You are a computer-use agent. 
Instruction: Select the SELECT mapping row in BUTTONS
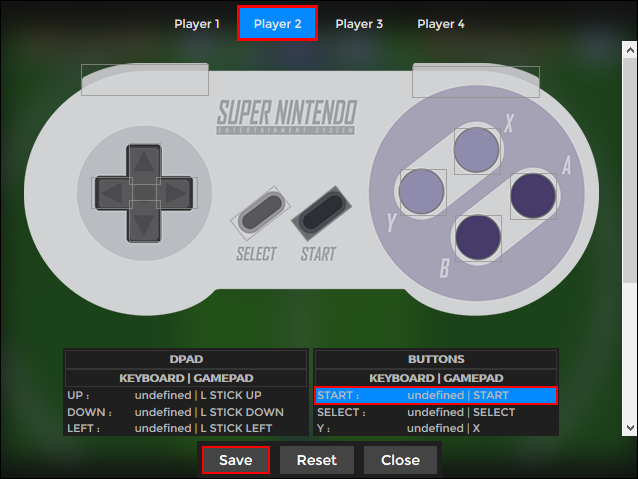(436, 412)
